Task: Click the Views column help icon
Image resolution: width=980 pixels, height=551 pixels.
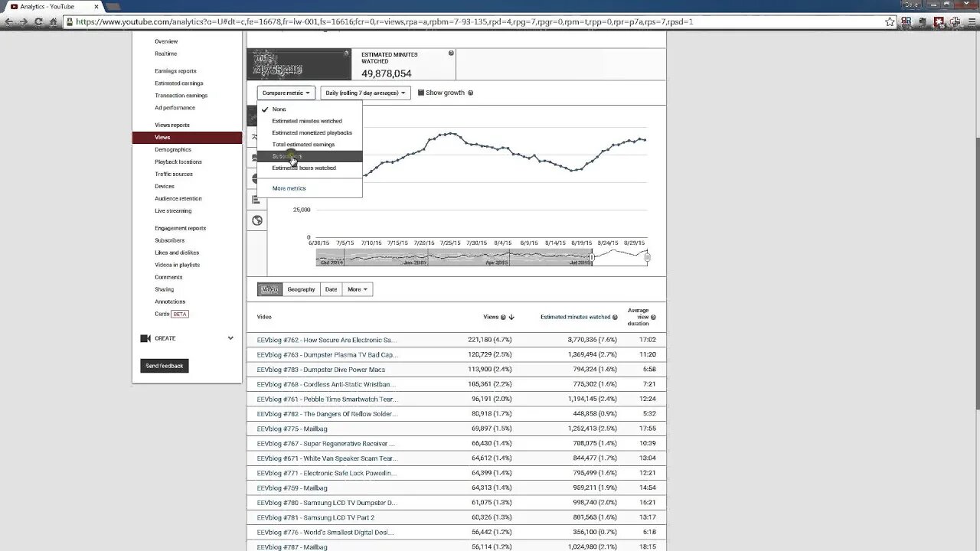Action: pyautogui.click(x=503, y=317)
